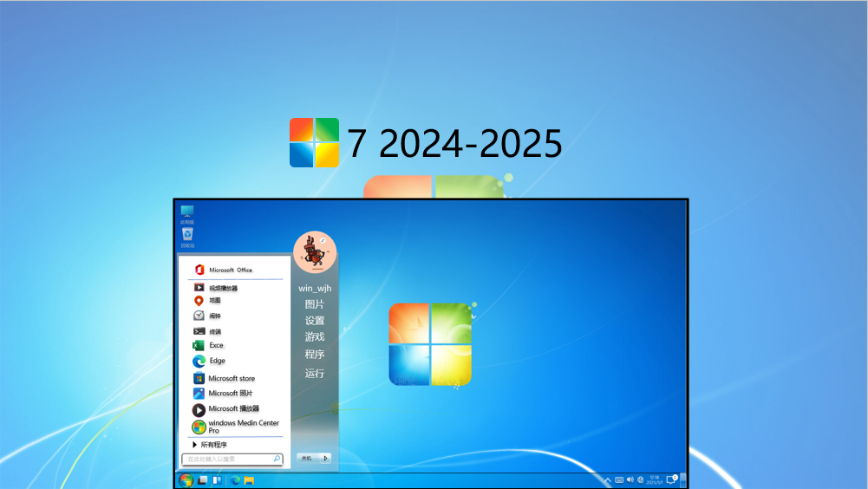The height and width of the screenshot is (489, 868).
Task: Open 视频播放器 in the Start menu
Action: coord(216,288)
